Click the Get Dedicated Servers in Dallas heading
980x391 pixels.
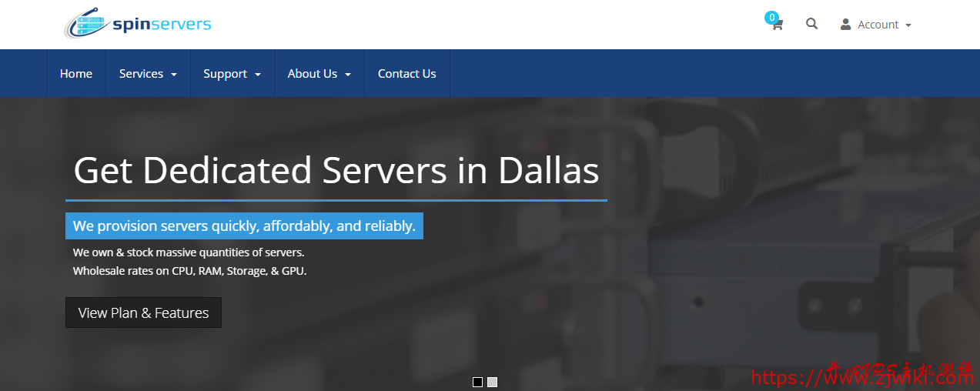click(336, 170)
